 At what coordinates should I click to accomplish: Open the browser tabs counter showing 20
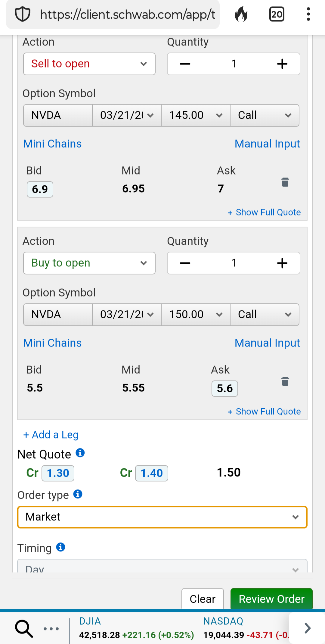pos(277,14)
